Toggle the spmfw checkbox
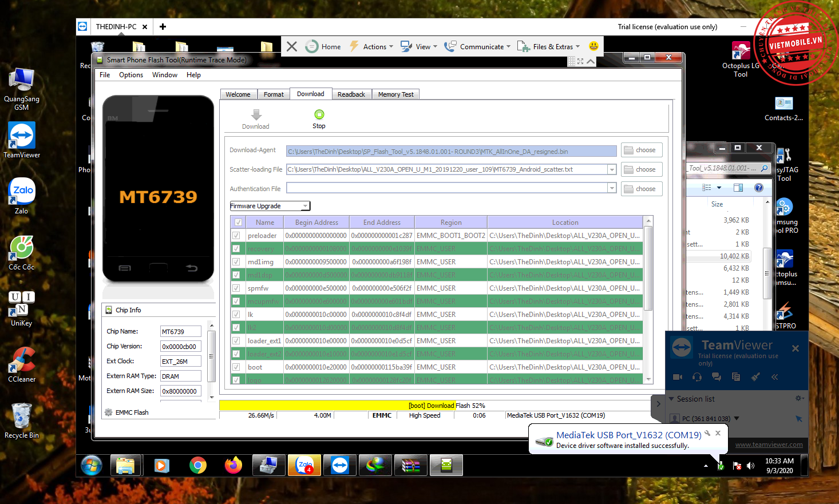Image resolution: width=839 pixels, height=504 pixels. [x=236, y=288]
